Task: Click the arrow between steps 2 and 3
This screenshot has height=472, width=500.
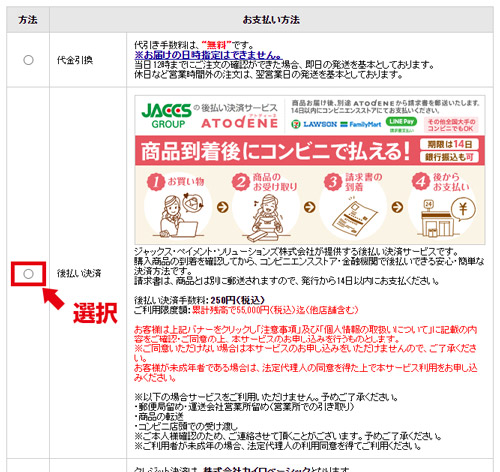Action: click(310, 207)
